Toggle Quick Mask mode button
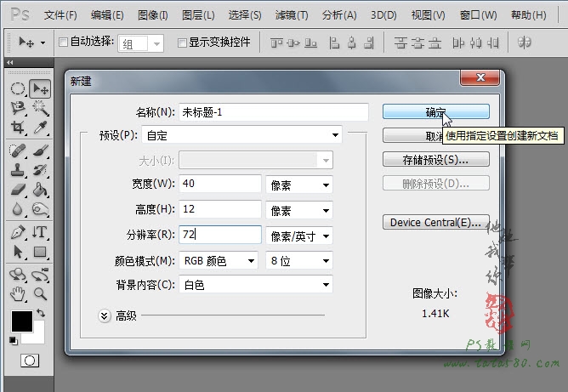This screenshot has width=568, height=392. coord(30,361)
